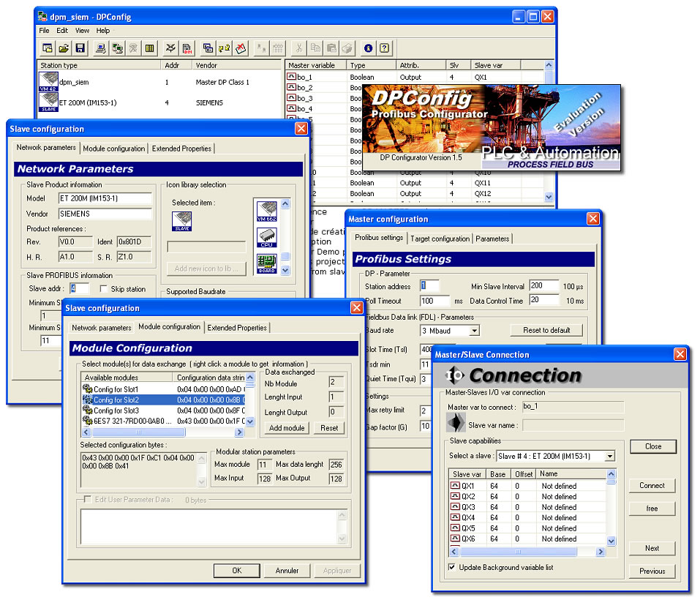Image resolution: width=700 pixels, height=600 pixels.
Task: Select the ET 200M slave station icon
Action: click(48, 102)
